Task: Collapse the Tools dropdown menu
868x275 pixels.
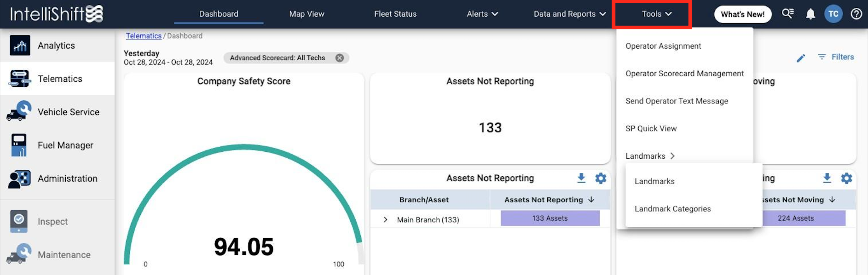Action: (x=656, y=14)
